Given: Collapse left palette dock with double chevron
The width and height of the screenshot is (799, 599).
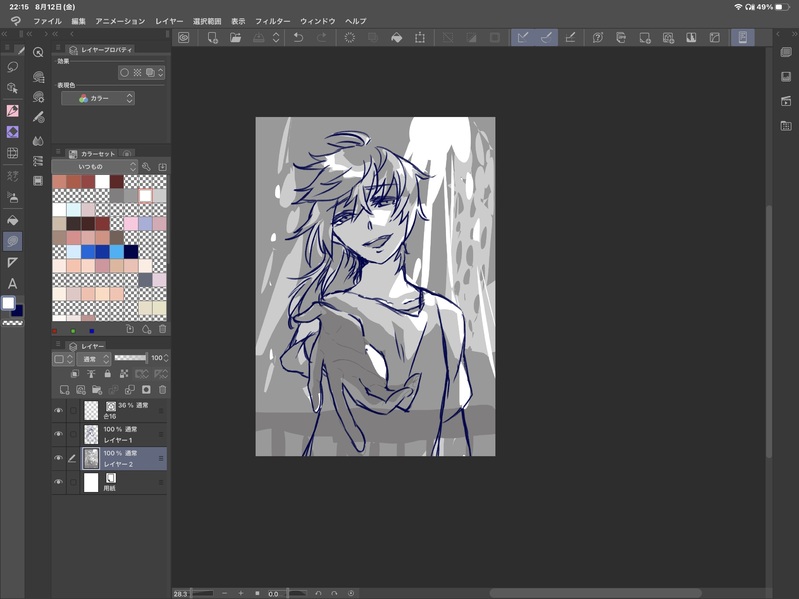Looking at the screenshot, I should coord(5,34).
